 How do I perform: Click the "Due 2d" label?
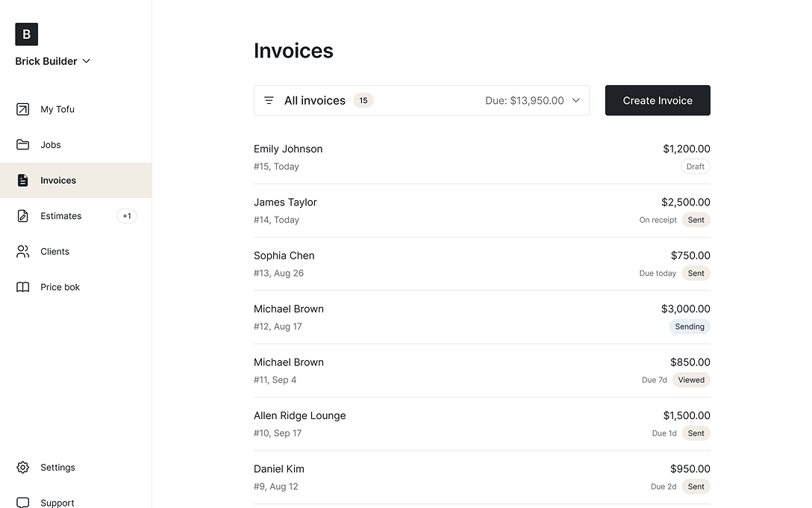[664, 487]
